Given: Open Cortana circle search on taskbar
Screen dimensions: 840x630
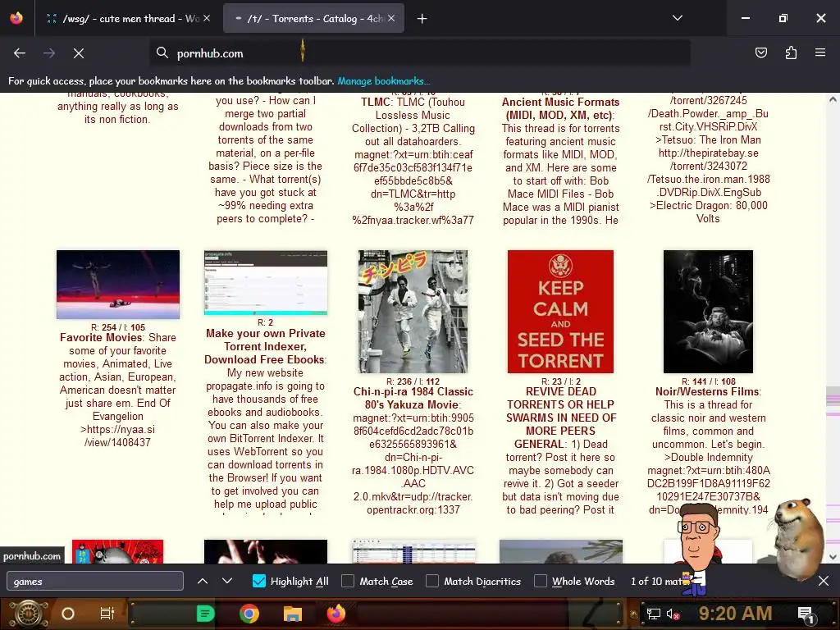Looking at the screenshot, I should coord(68,614).
